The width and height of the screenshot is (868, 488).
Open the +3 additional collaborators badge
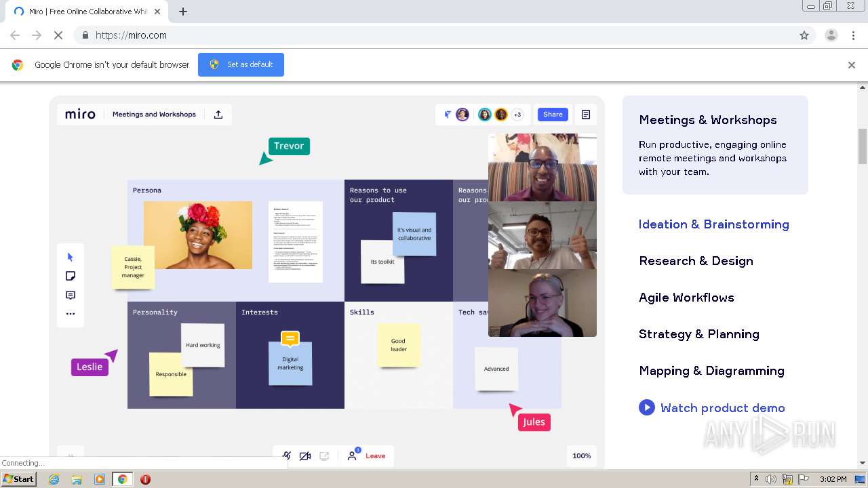coord(517,115)
